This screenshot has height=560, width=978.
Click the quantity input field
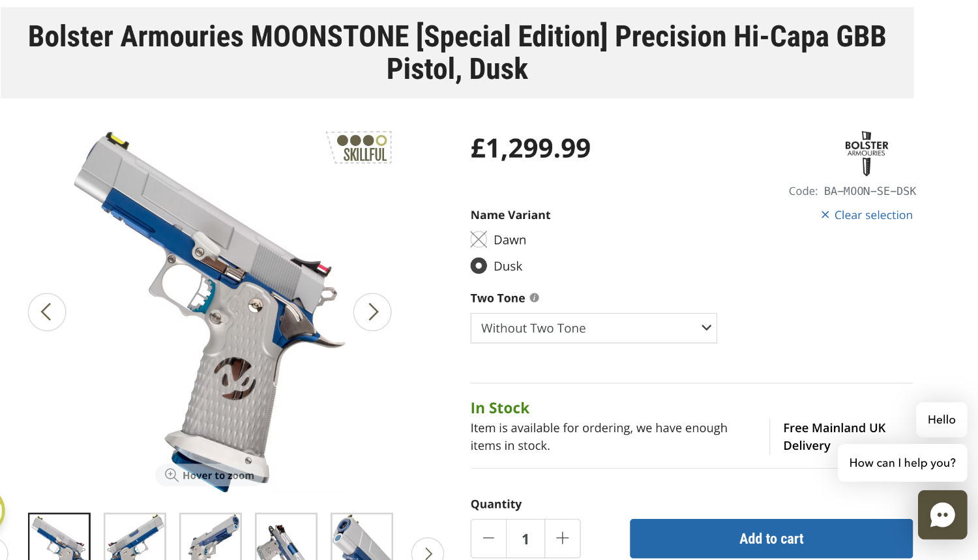pos(526,538)
